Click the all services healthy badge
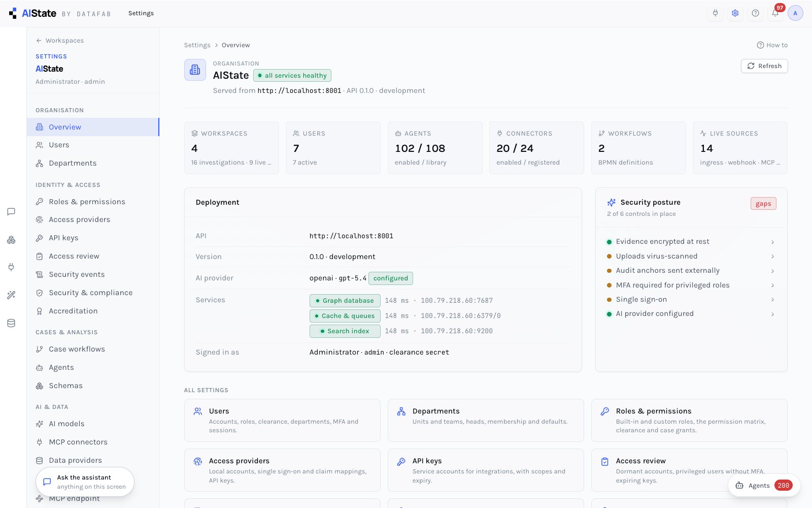 [x=292, y=76]
